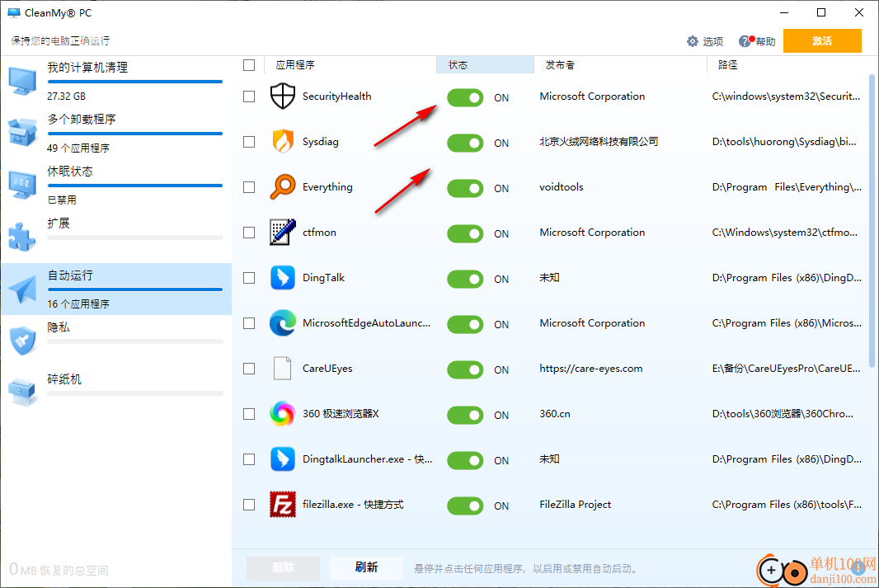This screenshot has width=879, height=588.
Task: Turn off SecurityHealth autorun toggle
Action: 465,97
